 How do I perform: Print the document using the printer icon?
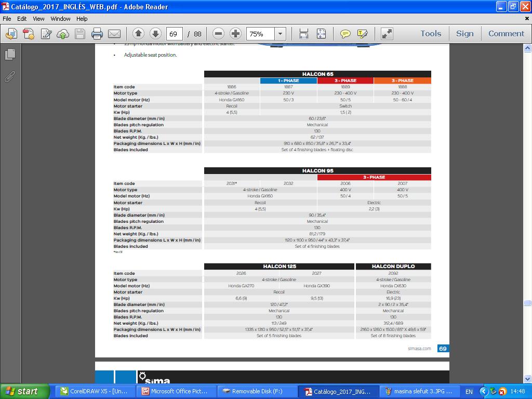97,34
